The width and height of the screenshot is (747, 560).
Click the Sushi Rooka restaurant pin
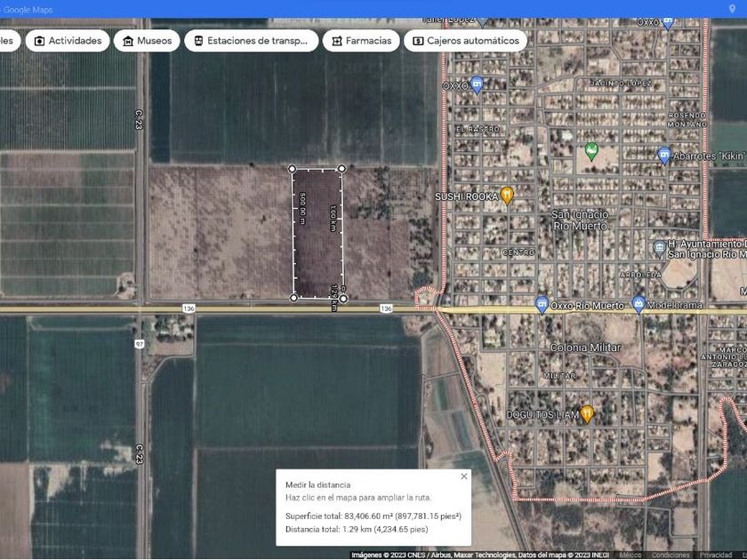pos(507,195)
